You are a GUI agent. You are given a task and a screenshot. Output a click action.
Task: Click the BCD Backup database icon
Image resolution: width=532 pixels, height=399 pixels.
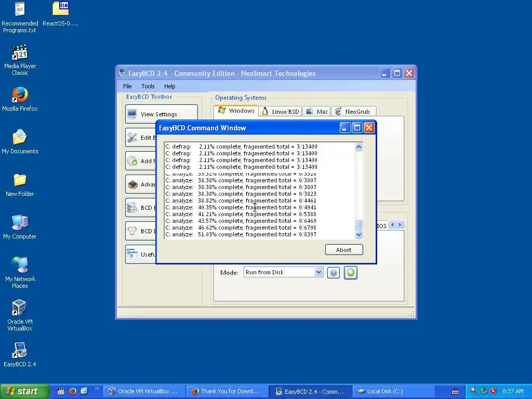[x=132, y=208]
